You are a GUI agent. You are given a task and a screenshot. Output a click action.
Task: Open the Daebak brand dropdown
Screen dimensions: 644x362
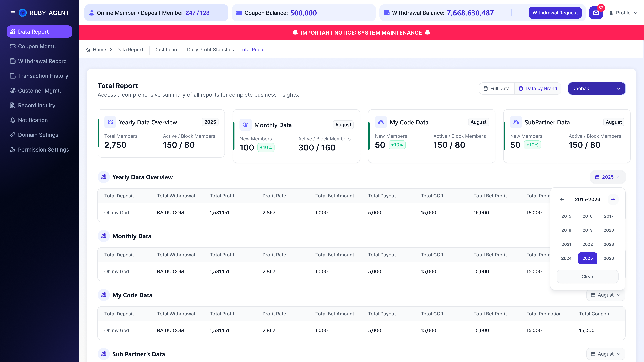click(x=597, y=88)
